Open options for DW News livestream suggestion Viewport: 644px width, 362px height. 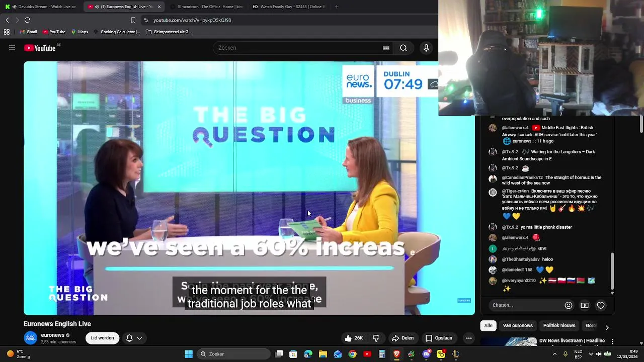coord(612,341)
